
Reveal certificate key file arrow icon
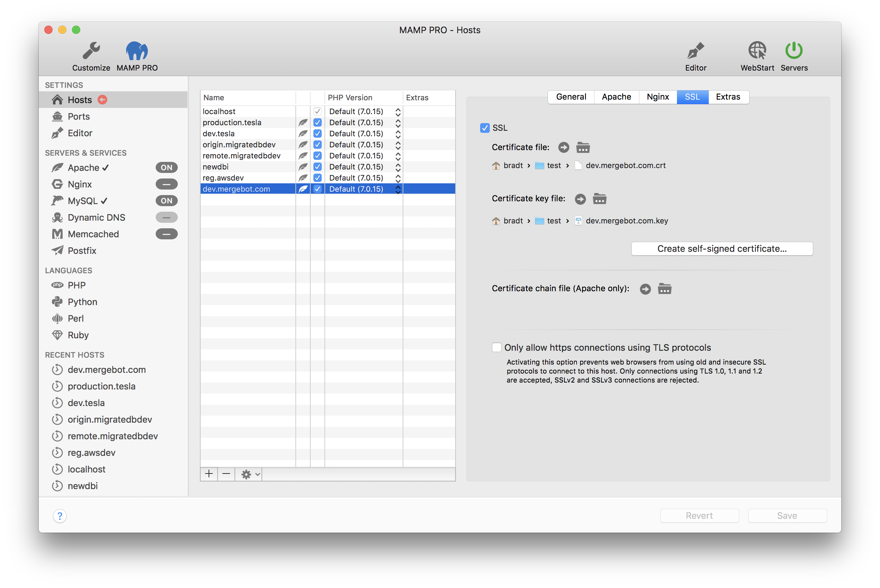(x=580, y=199)
